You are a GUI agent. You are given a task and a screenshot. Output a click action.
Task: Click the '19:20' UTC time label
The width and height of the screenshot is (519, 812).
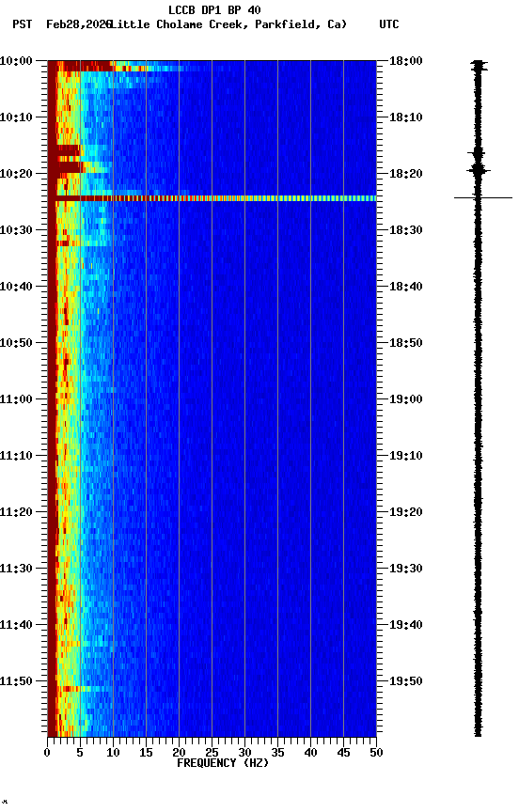click(406, 512)
